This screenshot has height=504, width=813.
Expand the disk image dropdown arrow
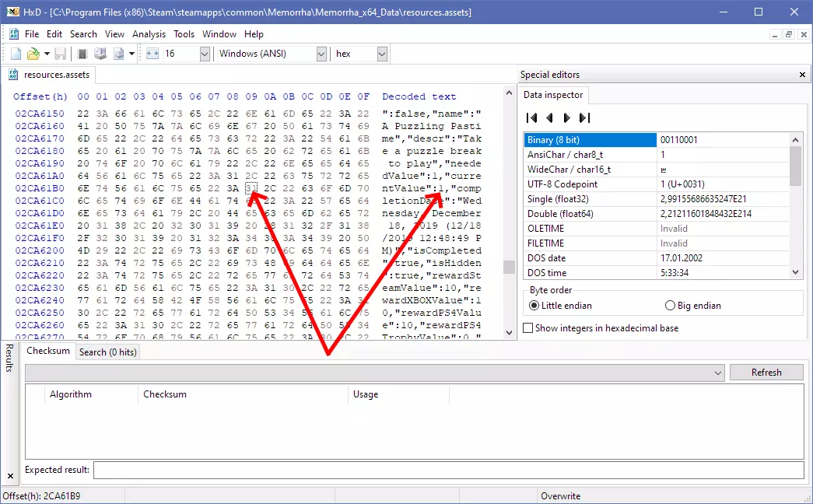[131, 54]
